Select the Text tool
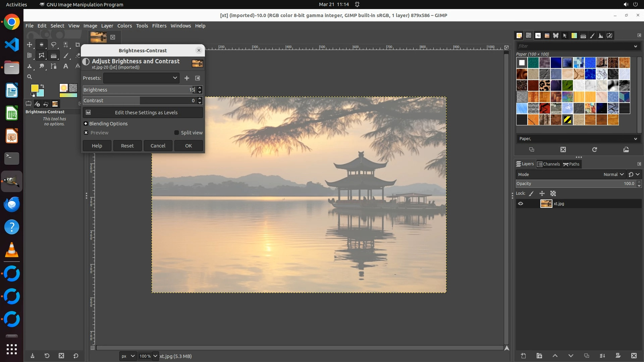The image size is (644, 362). [66, 66]
